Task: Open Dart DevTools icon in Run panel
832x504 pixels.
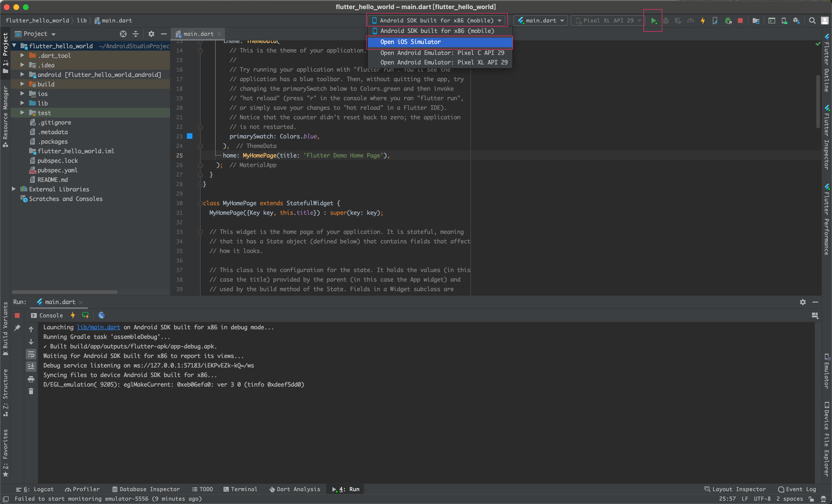Action: click(101, 315)
